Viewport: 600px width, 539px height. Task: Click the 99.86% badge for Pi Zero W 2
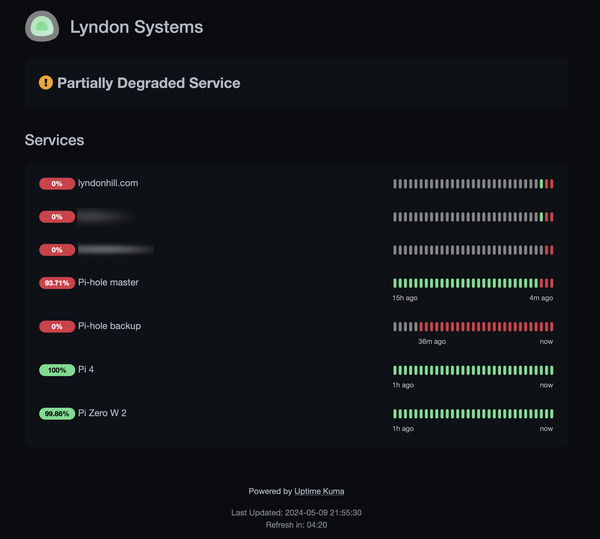coord(57,414)
